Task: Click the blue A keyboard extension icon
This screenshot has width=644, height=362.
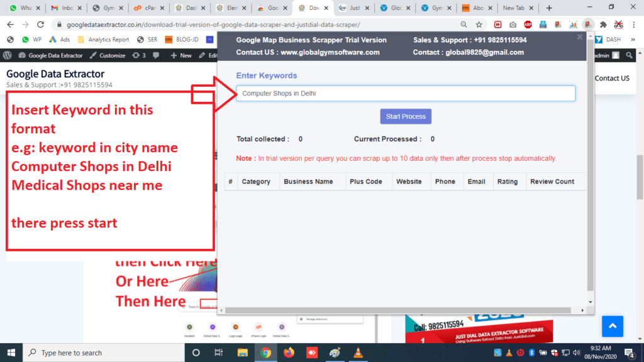Action: pyautogui.click(x=543, y=25)
